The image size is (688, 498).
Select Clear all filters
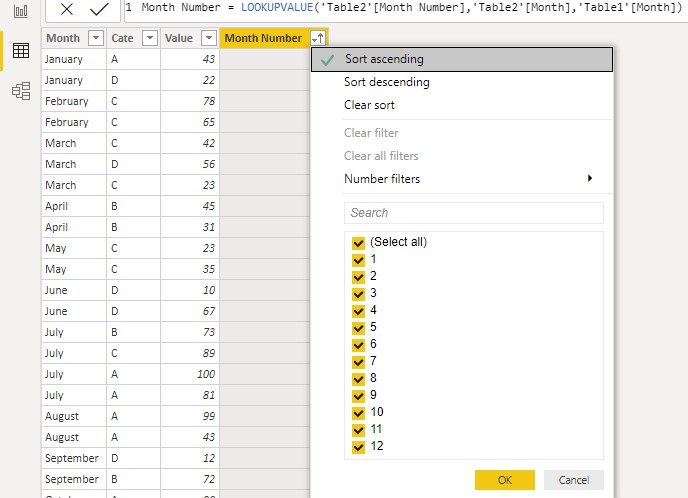(x=381, y=156)
